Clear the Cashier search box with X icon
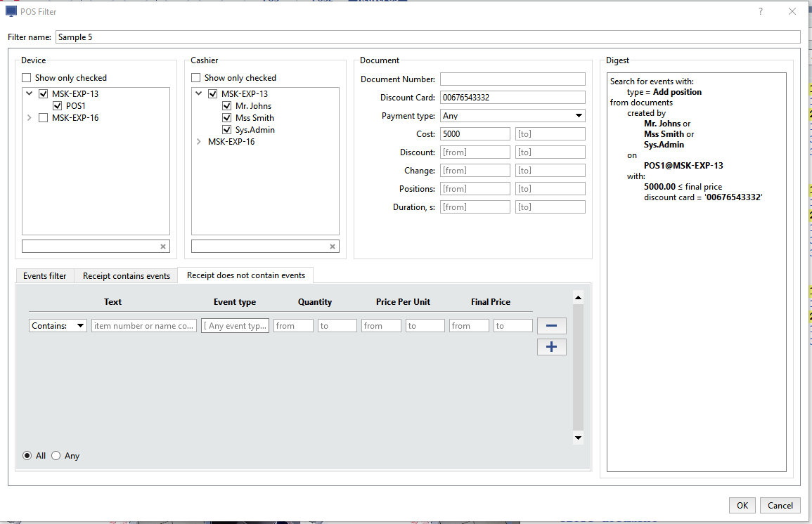 tap(333, 247)
